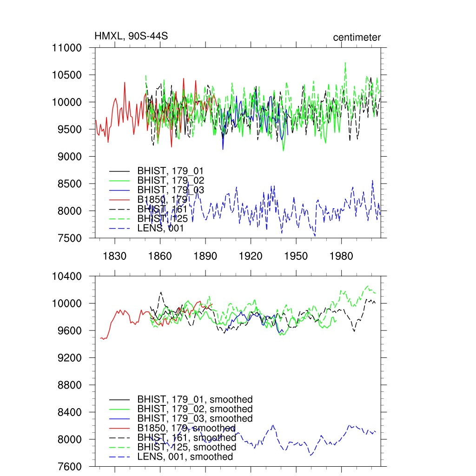Click the blue dashed line sample for LENS, 001
Screen dimensions: 476x476
point(120,228)
